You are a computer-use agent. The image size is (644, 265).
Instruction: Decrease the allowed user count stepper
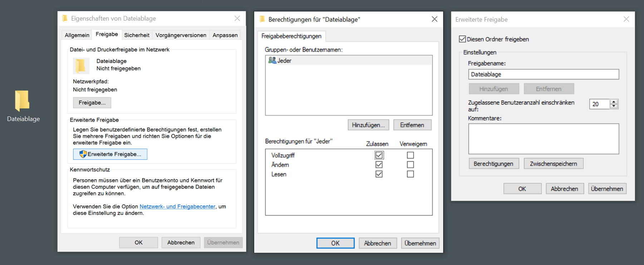click(x=614, y=106)
